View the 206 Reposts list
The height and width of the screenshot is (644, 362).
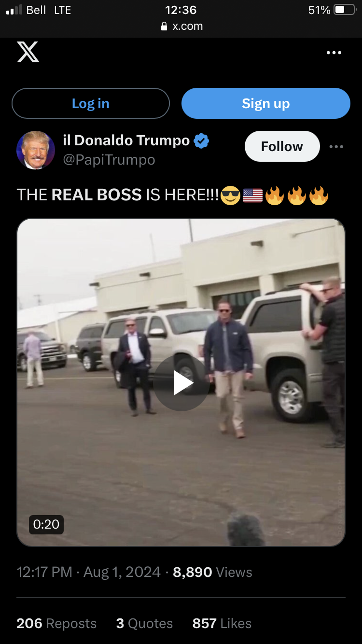click(56, 623)
